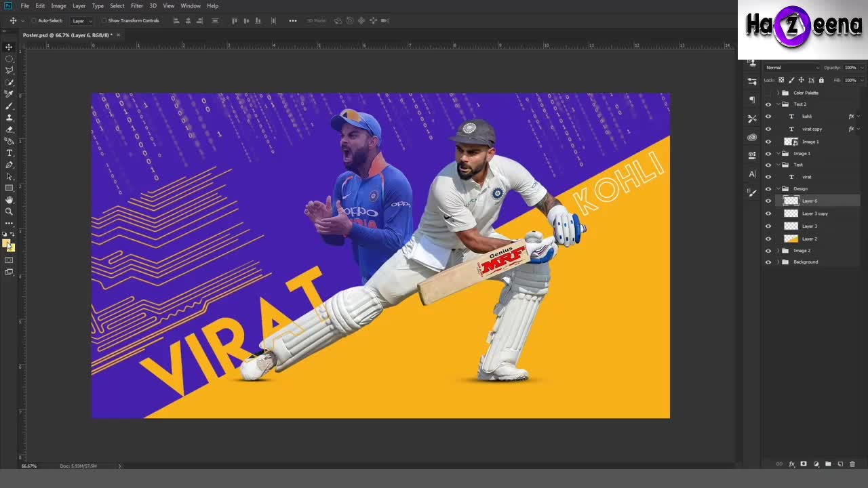
Task: Expand the Background group
Action: (778, 262)
